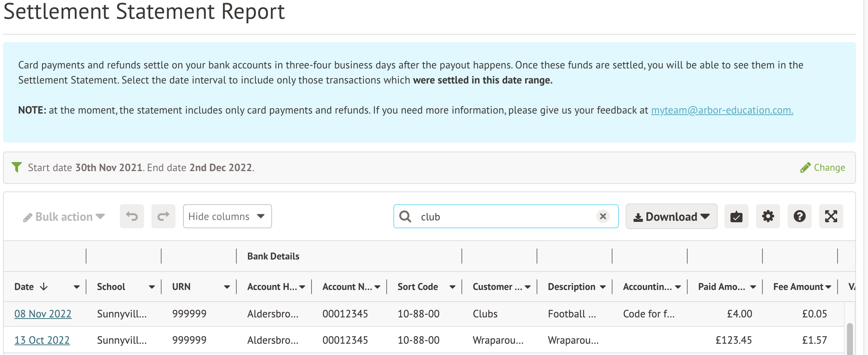Screen dimensions: 868x355
Task: Open the settings gear icon
Action: 768,216
